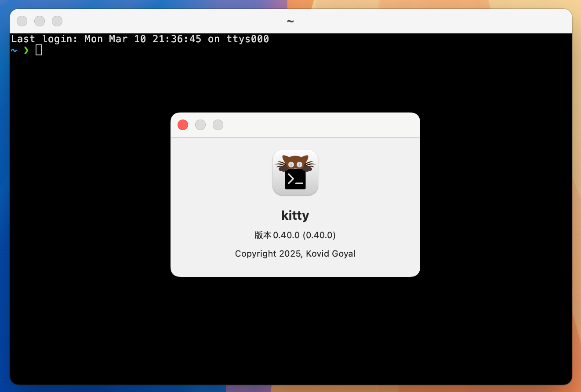Screen dimensions: 581x392
Task: Click the blue tilde in terminal prompt
Action: click(14, 50)
